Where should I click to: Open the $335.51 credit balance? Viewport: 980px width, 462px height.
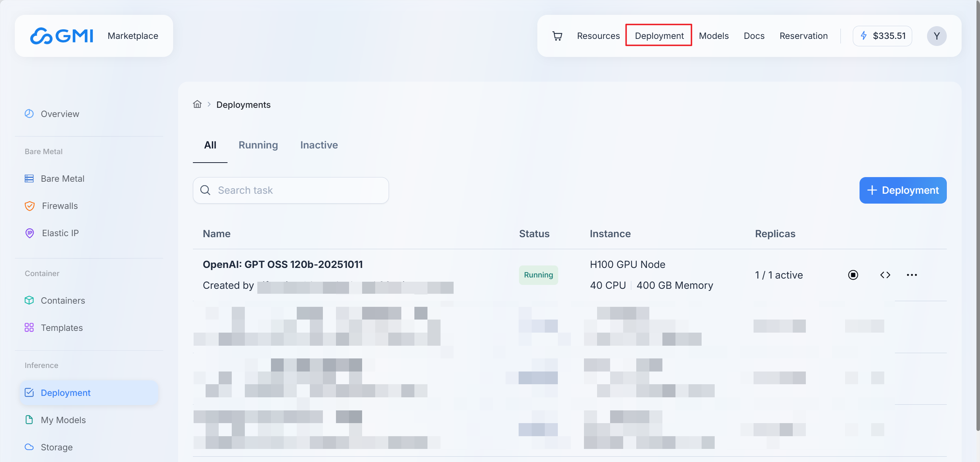(882, 36)
